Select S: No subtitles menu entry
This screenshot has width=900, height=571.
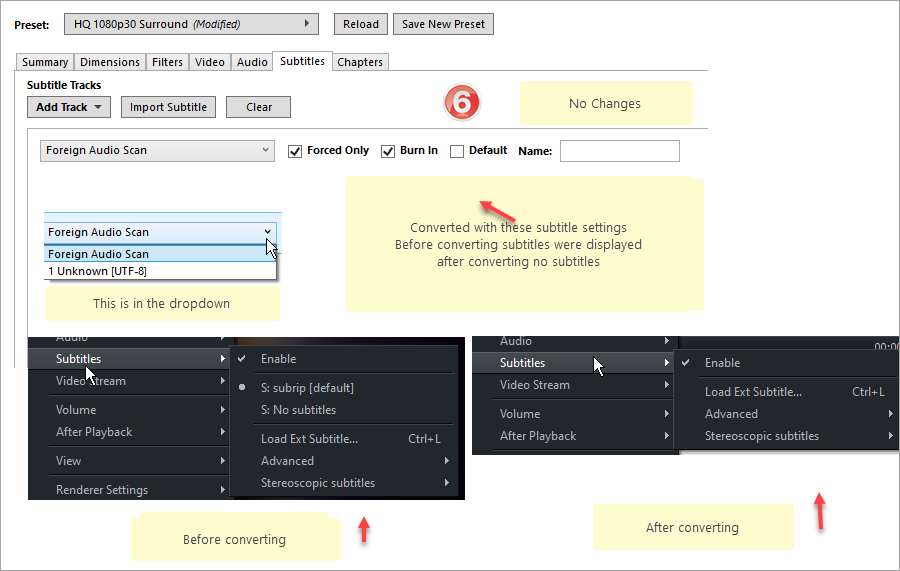(298, 410)
